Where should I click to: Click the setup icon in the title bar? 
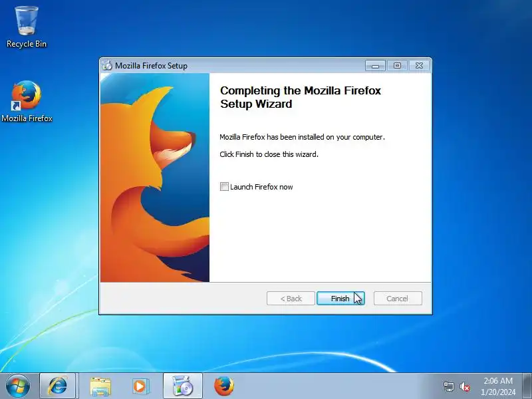(x=107, y=65)
